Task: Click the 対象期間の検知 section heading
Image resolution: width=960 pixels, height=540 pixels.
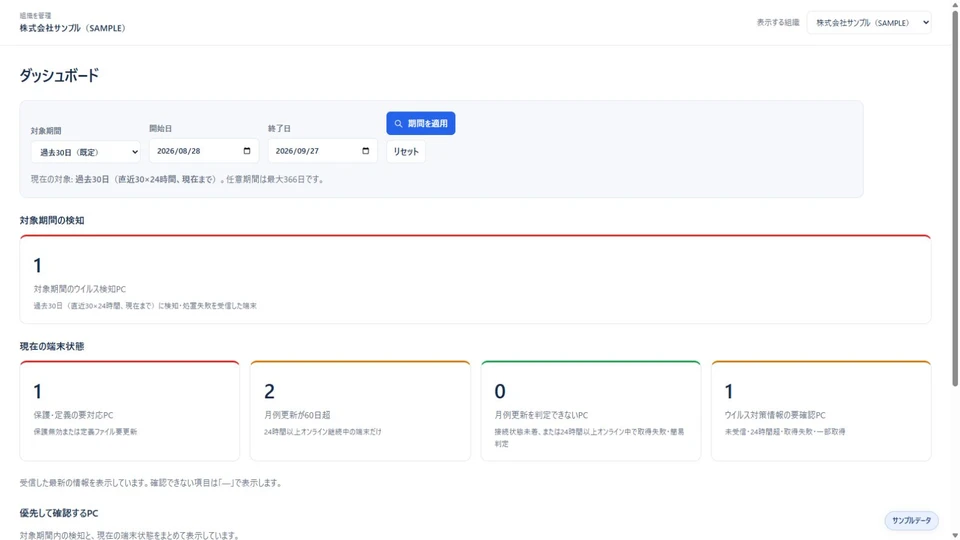Action: pyautogui.click(x=52, y=220)
